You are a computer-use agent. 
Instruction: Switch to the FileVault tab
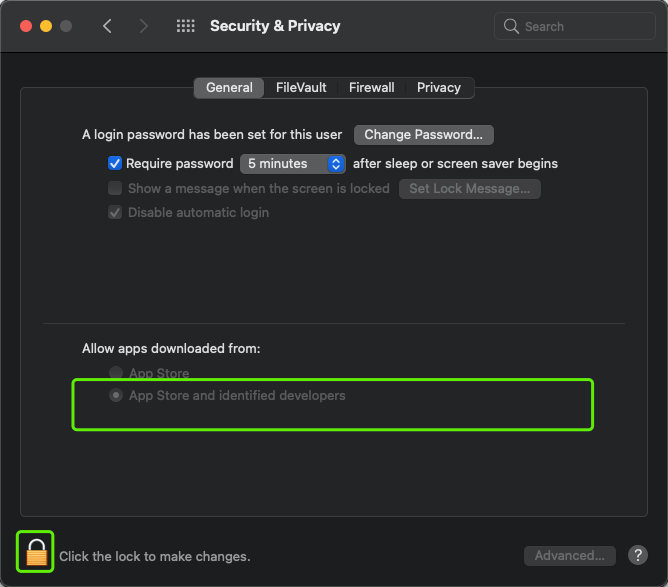(x=301, y=88)
